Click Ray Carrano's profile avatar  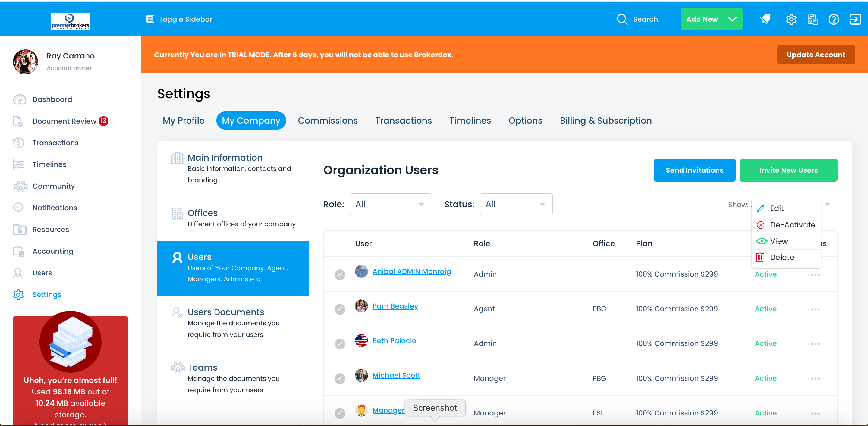[x=25, y=62]
